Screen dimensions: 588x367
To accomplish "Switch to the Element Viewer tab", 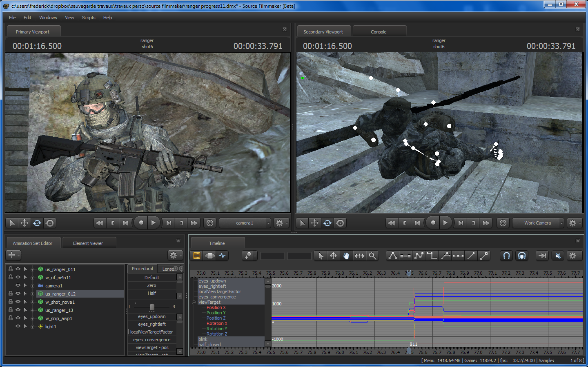I will coord(88,243).
